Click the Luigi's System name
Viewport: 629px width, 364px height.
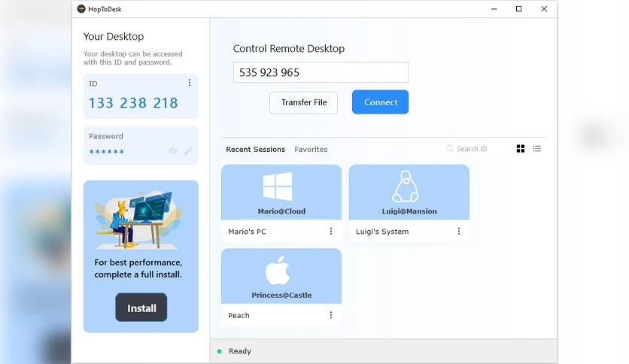382,232
